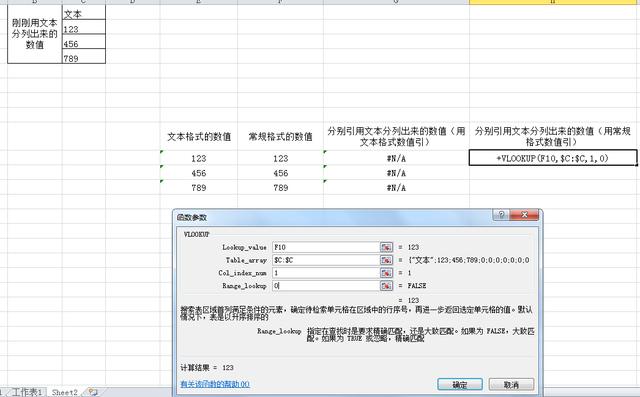Select cell 789 in column C
Screen dimensions: 640x397
tap(84, 57)
